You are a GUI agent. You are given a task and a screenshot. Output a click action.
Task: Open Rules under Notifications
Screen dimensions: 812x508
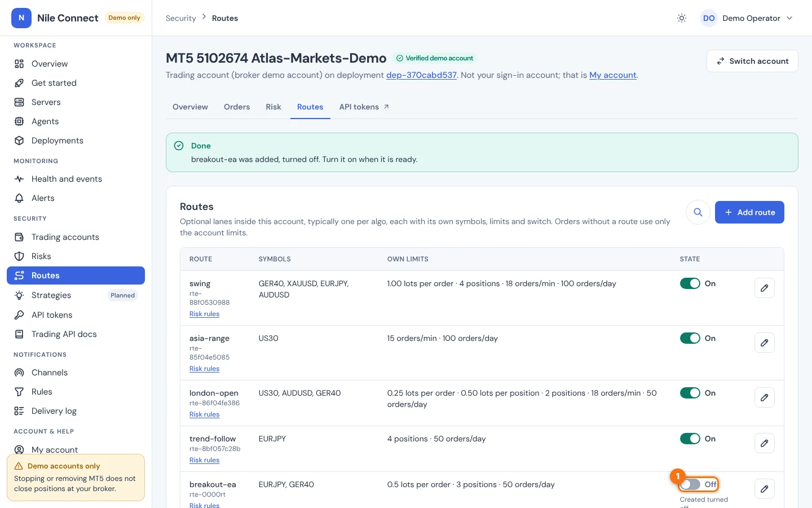[x=76, y=392]
